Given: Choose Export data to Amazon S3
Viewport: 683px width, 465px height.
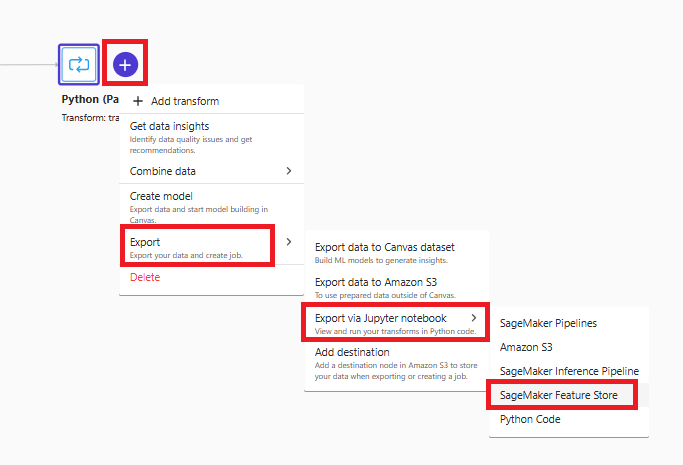Looking at the screenshot, I should tap(396, 288).
